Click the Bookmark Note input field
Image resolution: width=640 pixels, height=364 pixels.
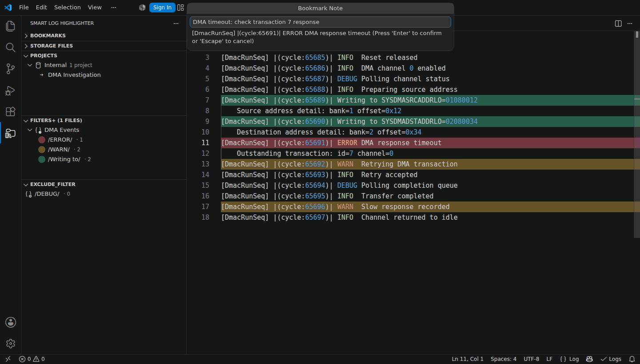[320, 22]
